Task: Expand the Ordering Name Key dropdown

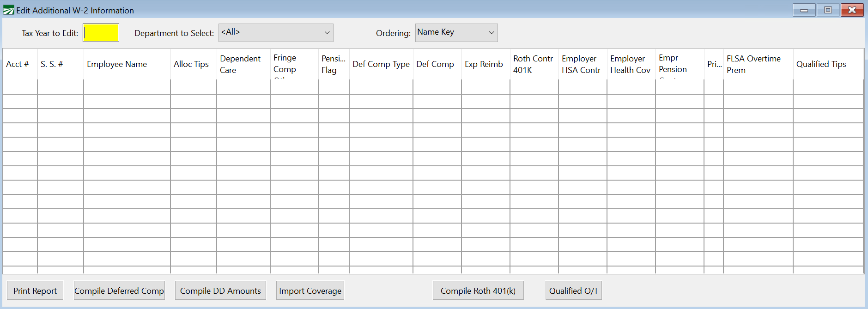Action: pos(456,33)
